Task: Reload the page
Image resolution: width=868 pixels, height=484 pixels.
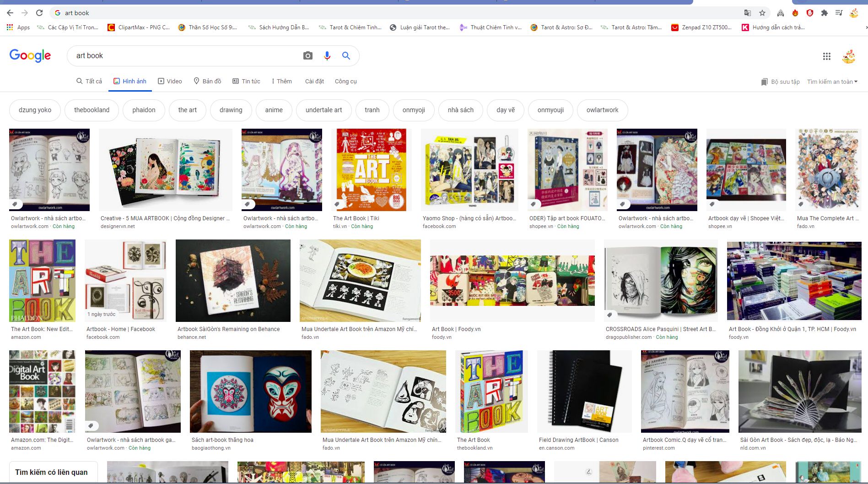Action: (39, 13)
